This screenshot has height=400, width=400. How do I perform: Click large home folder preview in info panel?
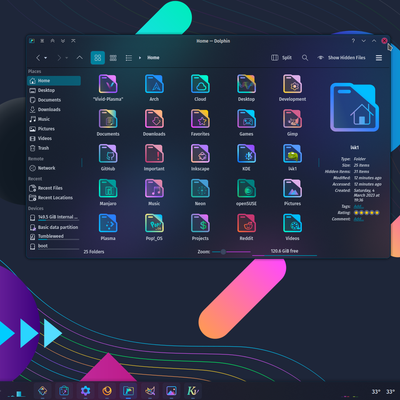click(355, 108)
